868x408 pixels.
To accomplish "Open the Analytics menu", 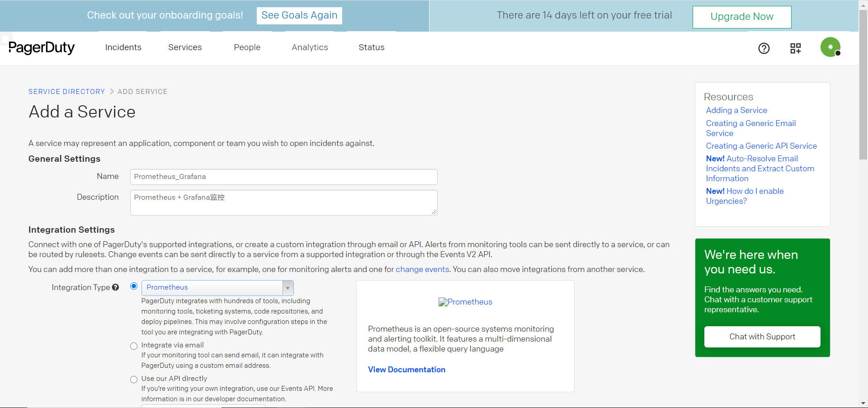I will [x=310, y=47].
